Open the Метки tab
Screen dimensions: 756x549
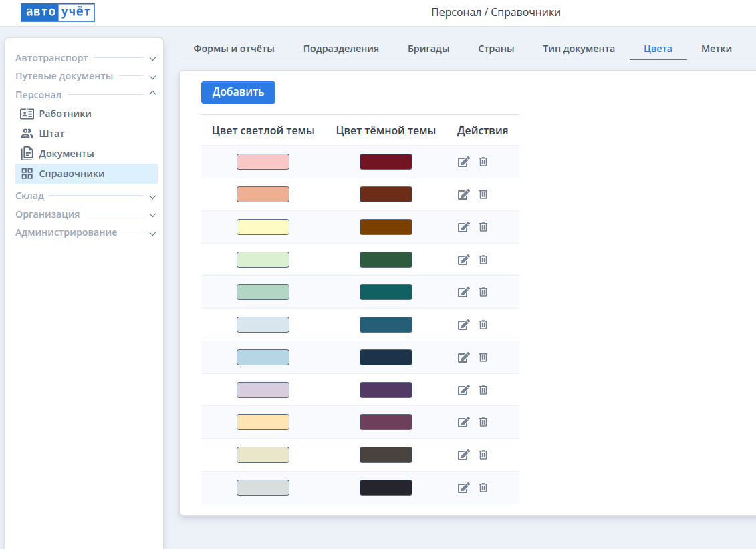(x=717, y=49)
